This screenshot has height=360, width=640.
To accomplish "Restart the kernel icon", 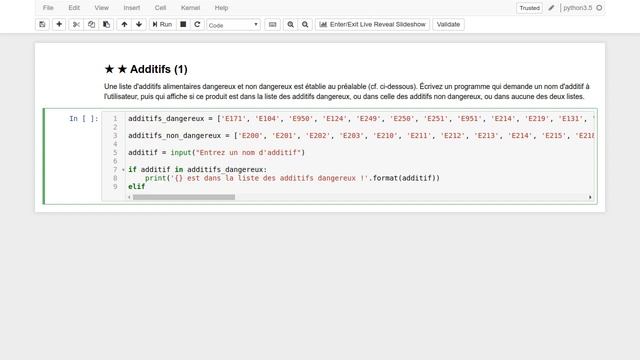I will (x=197, y=24).
